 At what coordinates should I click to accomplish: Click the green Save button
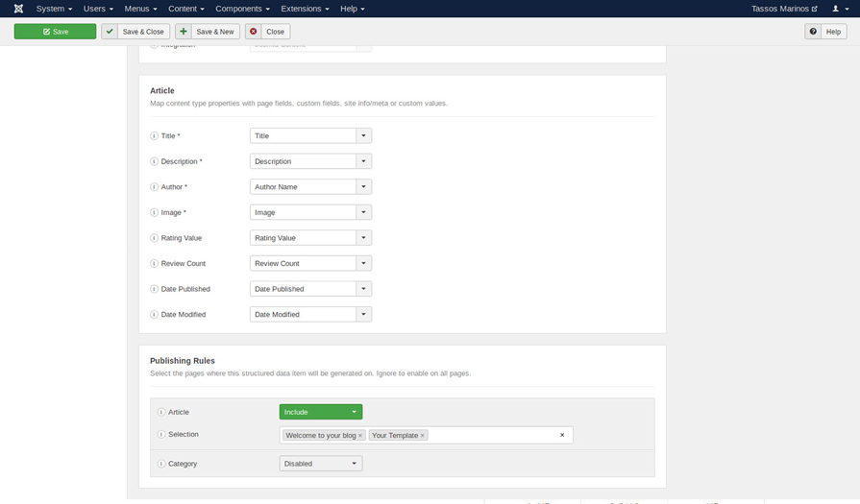[x=55, y=32]
